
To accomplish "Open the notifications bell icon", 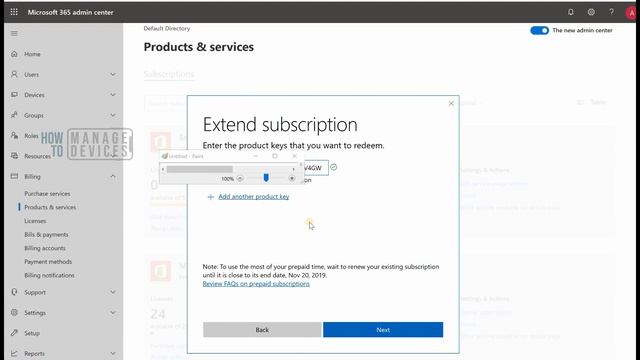I will (x=571, y=12).
